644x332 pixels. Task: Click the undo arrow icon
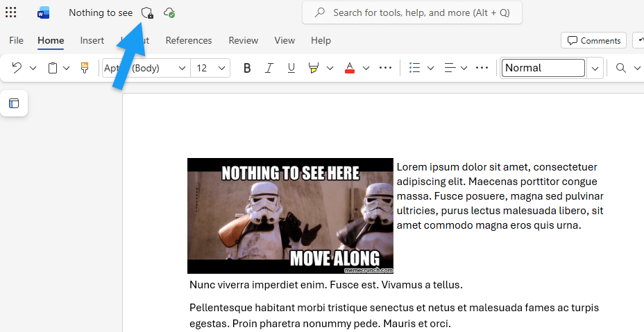(17, 68)
